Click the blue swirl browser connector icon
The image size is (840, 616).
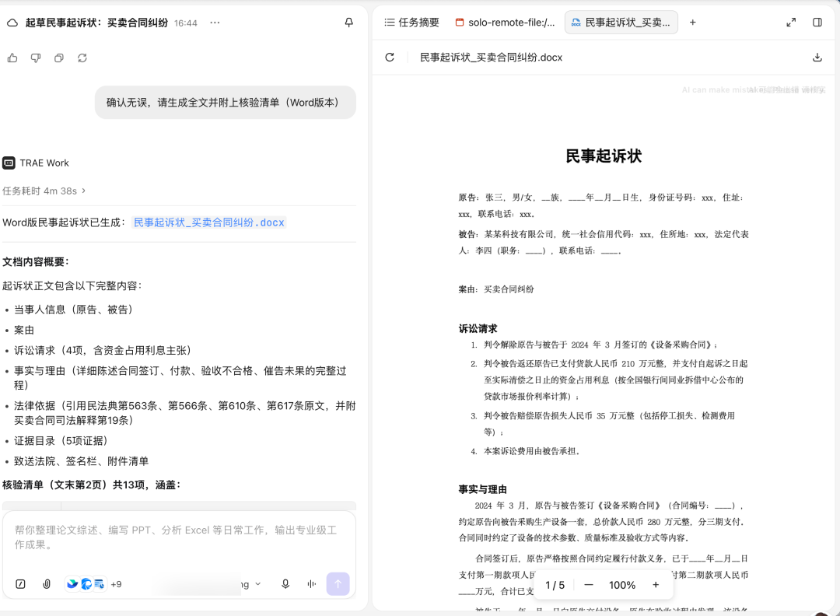coord(86,584)
